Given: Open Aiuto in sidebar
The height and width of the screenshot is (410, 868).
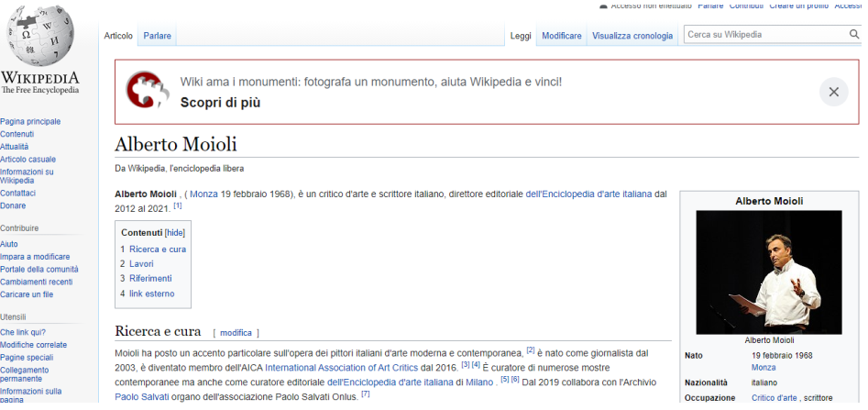Looking at the screenshot, I should [x=9, y=244].
